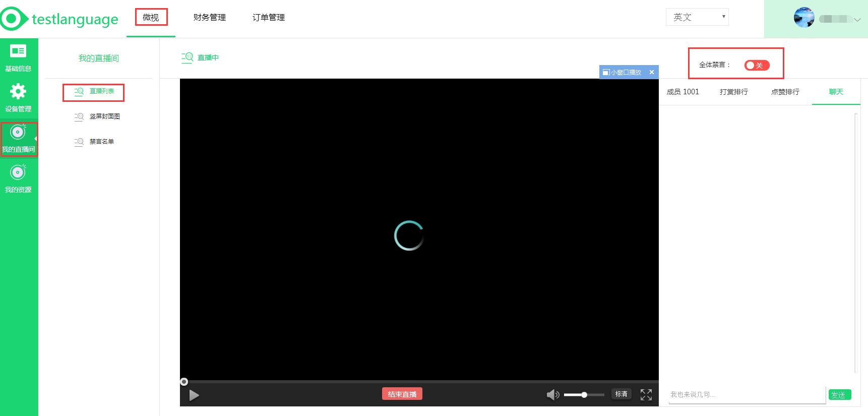Click the 发送 send button
Viewport: 868px width, 416px height.
(x=840, y=395)
